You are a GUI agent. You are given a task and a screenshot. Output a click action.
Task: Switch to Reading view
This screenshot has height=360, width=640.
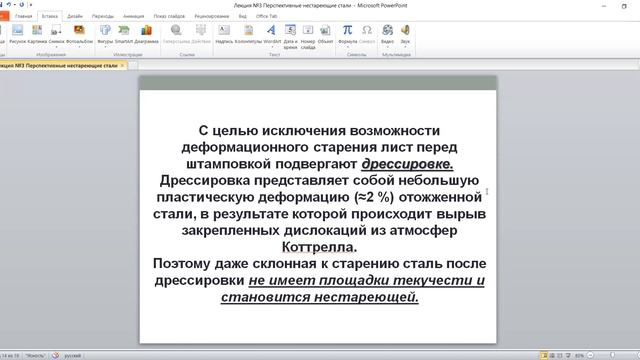pos(560,356)
